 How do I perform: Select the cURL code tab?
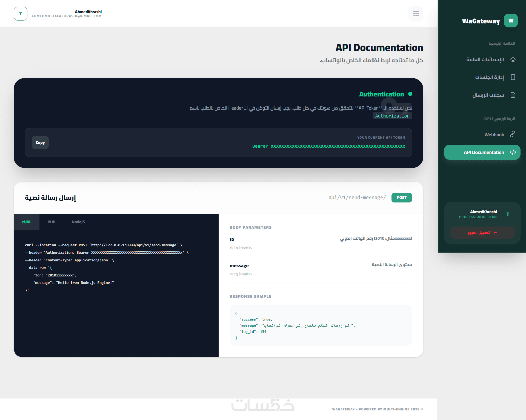[27, 222]
